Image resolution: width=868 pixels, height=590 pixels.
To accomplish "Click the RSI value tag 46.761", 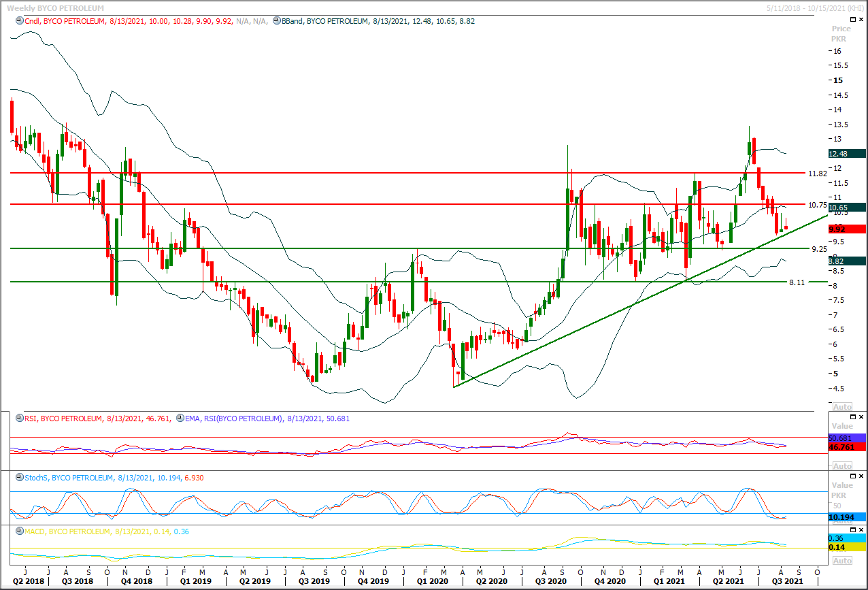I will [846, 447].
